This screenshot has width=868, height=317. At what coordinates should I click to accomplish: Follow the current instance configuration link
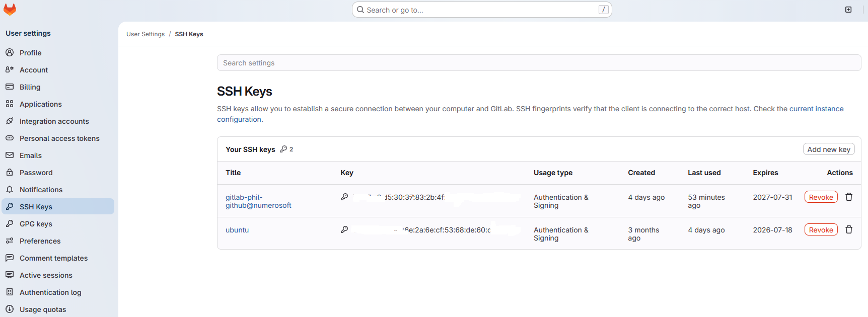816,109
